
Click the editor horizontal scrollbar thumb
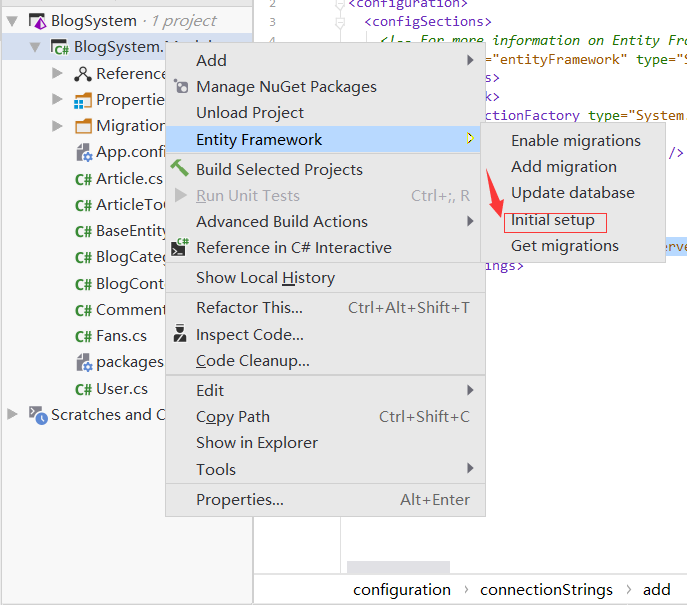coord(398,567)
